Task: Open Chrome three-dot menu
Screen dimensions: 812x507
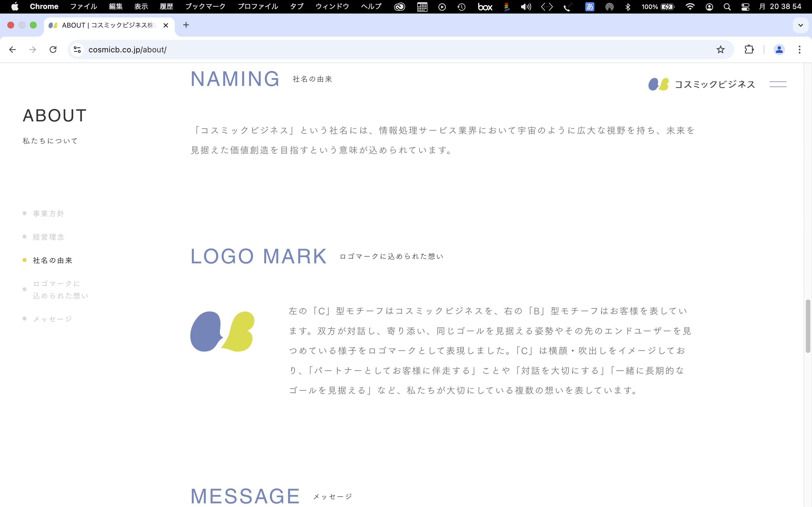Action: (x=800, y=50)
